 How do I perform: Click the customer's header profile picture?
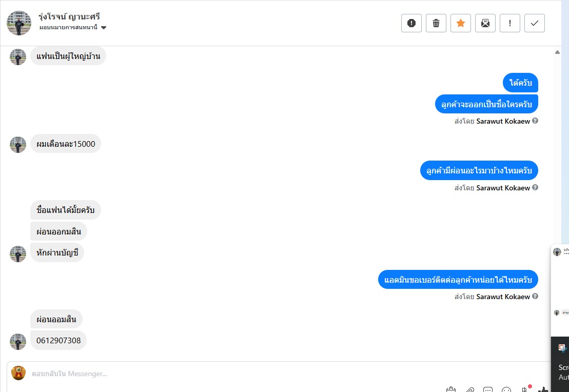pyautogui.click(x=19, y=23)
